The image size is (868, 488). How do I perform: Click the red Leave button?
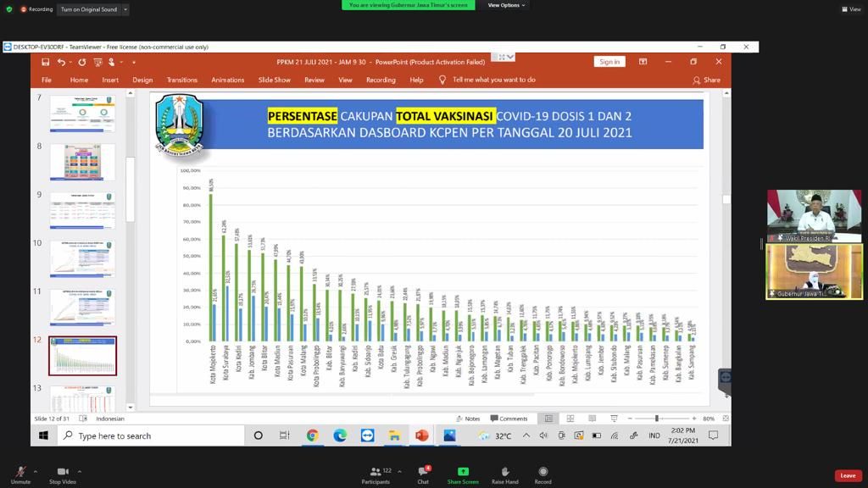pyautogui.click(x=848, y=475)
